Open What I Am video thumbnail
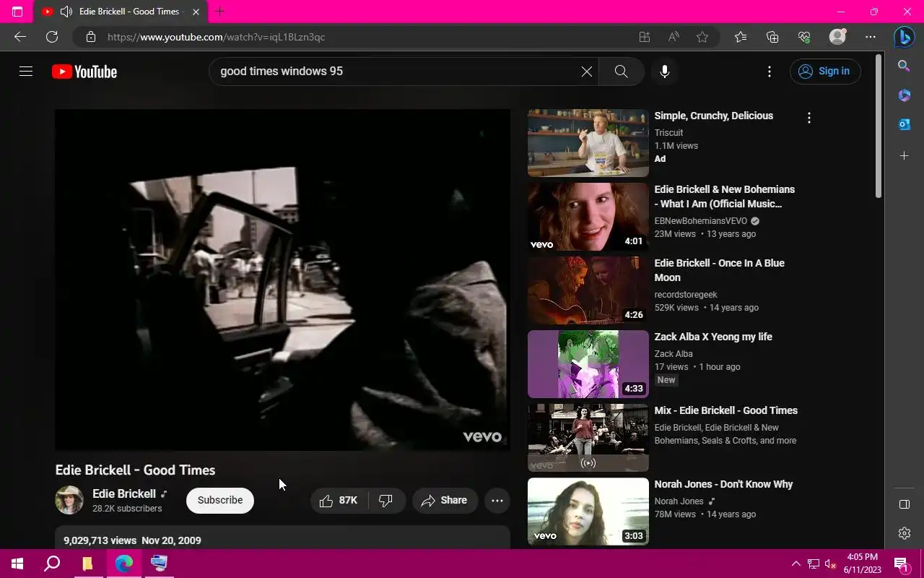This screenshot has width=924, height=578. coord(588,217)
